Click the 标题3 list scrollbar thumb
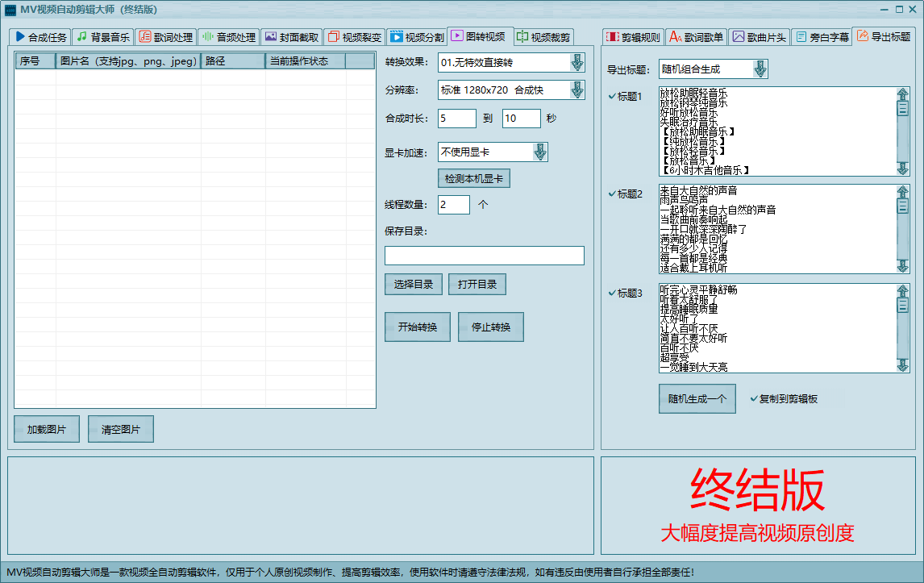This screenshot has height=583, width=924. tap(902, 306)
